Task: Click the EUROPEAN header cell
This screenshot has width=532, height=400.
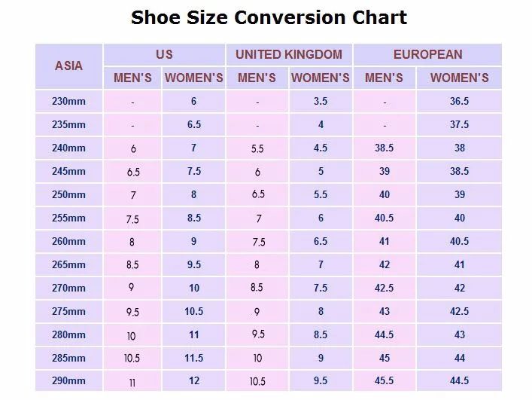Action: [x=427, y=54]
